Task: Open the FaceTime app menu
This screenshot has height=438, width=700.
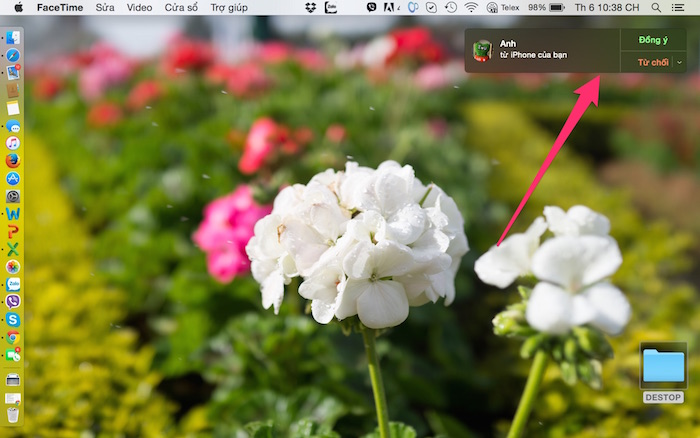Action: click(59, 7)
